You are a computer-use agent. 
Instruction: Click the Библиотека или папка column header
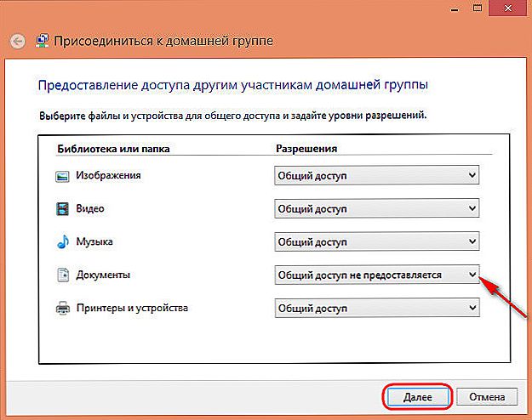(113, 149)
